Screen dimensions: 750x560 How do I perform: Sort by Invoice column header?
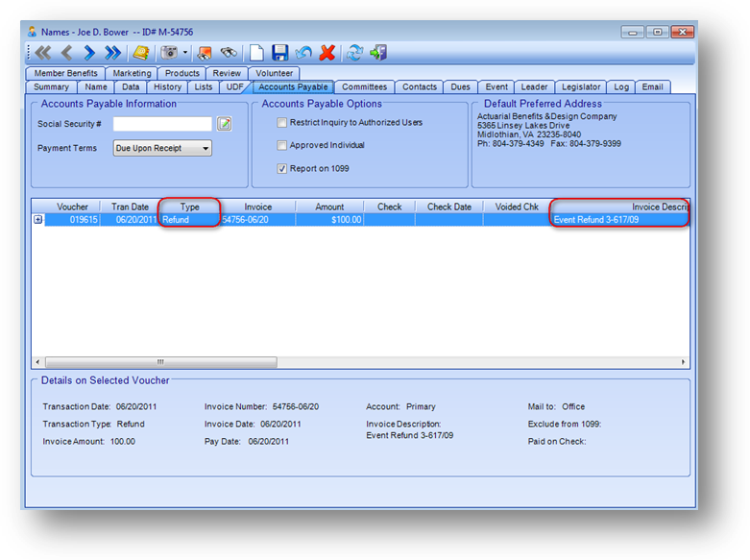(257, 207)
